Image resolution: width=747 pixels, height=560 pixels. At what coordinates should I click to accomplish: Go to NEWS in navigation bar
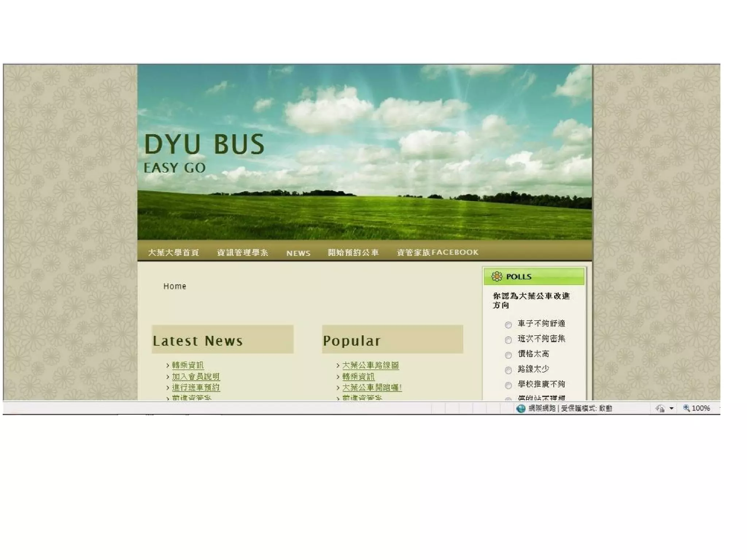pos(298,253)
